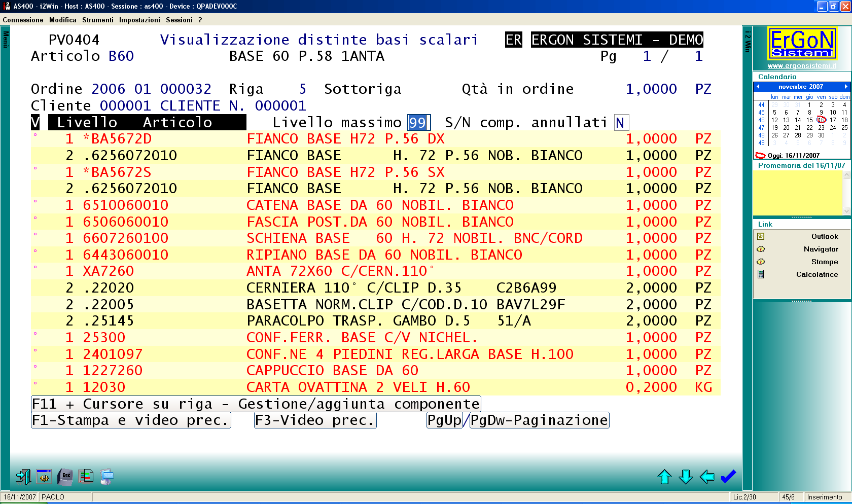Select row 1227260 CAPPUCCIO BASE DA 60

point(376,370)
